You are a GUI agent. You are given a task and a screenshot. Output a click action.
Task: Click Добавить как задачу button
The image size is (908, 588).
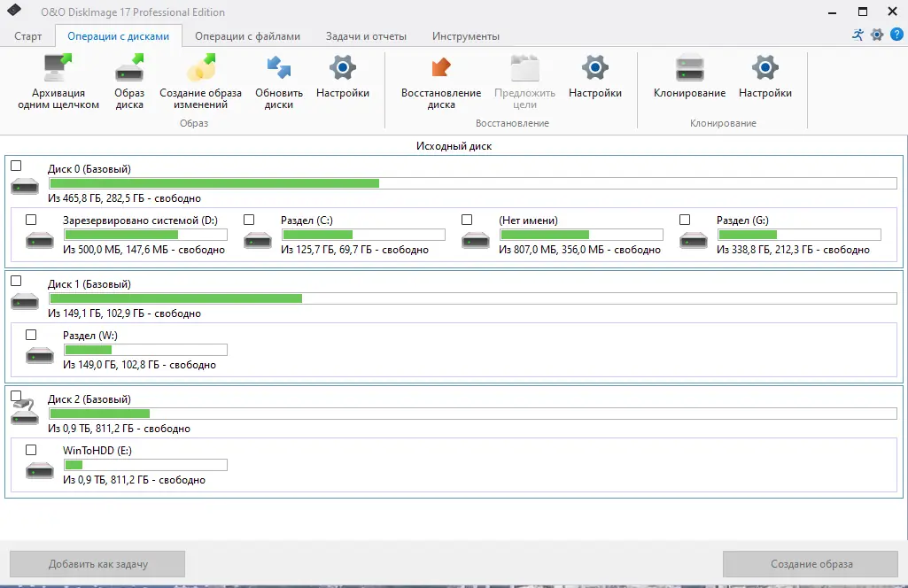pos(97,564)
